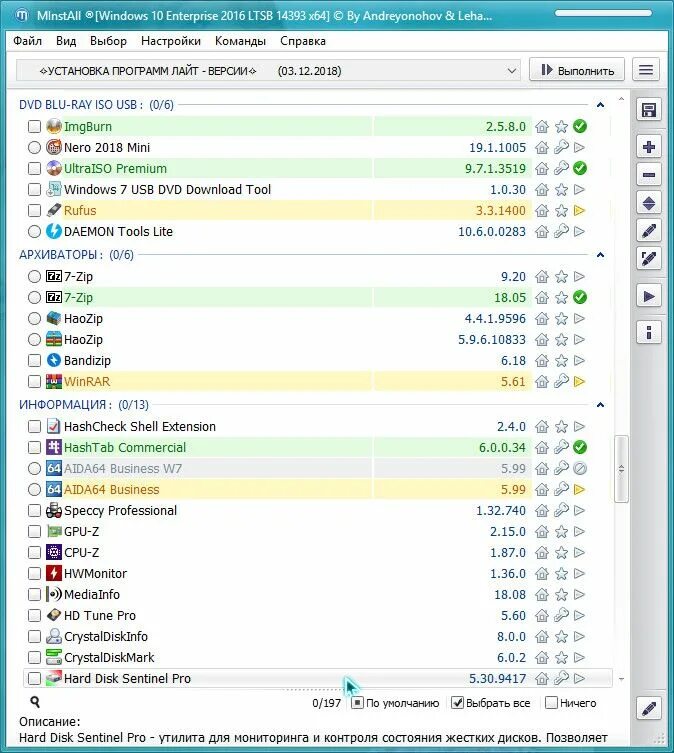
Task: Collapse the DVD BLU-RAY ISO USB group
Action: click(600, 105)
